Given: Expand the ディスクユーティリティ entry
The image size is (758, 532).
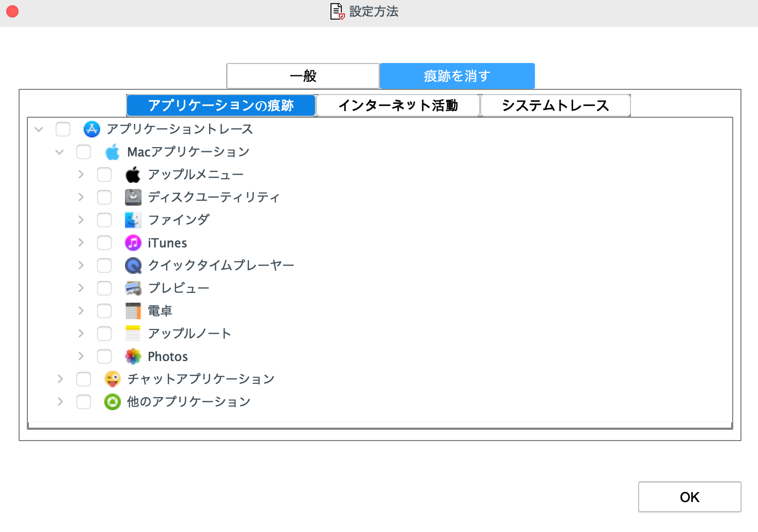Looking at the screenshot, I should [81, 197].
